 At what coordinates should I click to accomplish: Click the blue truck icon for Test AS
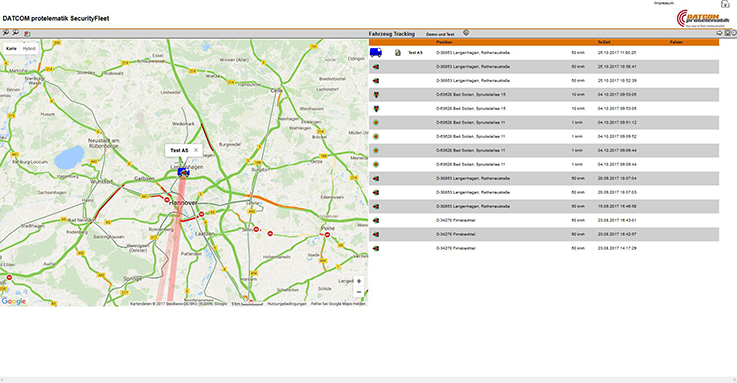click(376, 53)
